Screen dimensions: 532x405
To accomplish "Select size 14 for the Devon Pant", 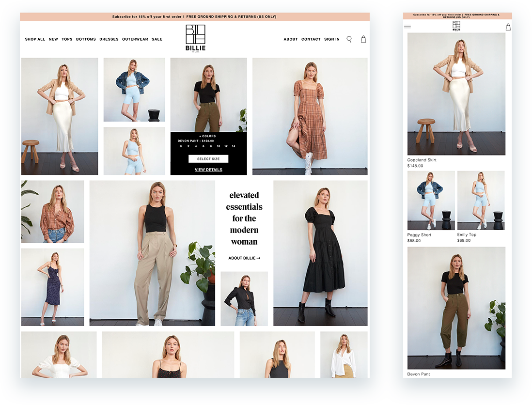I will [x=234, y=146].
